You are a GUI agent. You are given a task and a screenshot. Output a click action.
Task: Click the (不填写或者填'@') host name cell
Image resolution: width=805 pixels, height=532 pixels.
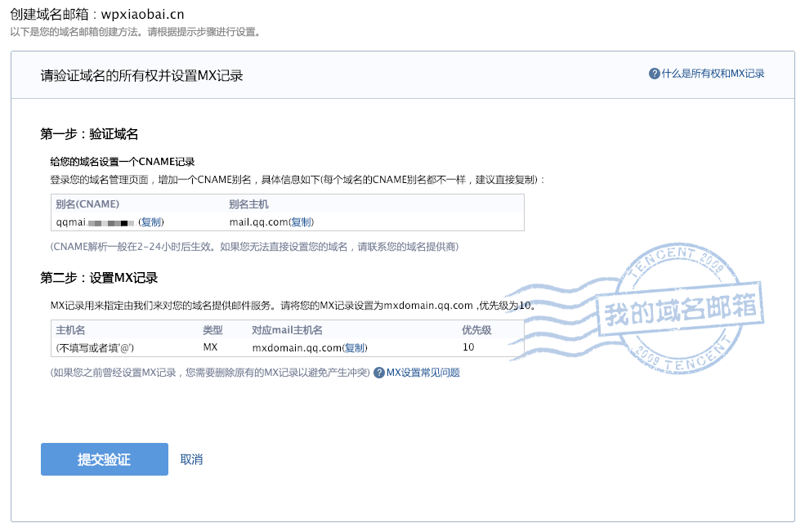tap(95, 348)
